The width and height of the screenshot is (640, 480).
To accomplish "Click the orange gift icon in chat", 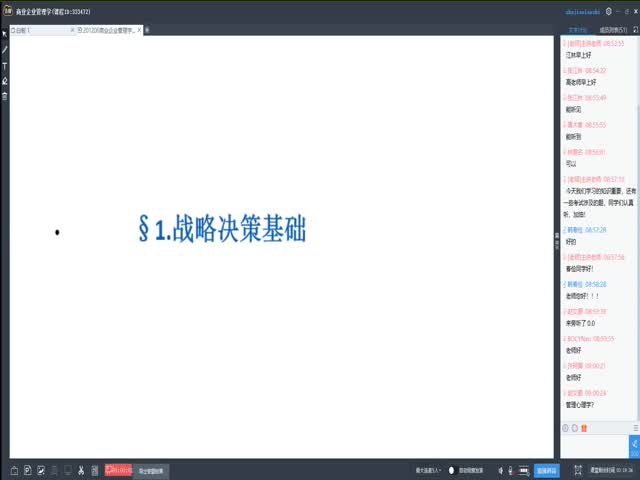I will (584, 428).
